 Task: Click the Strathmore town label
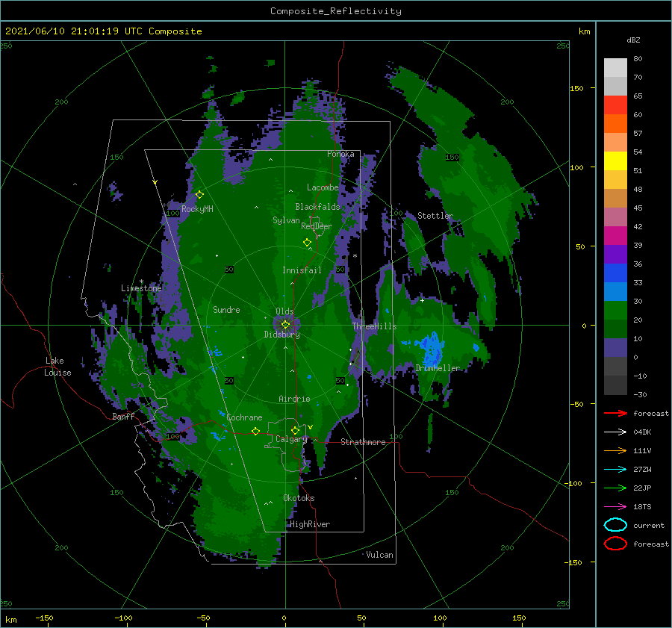[x=363, y=442]
